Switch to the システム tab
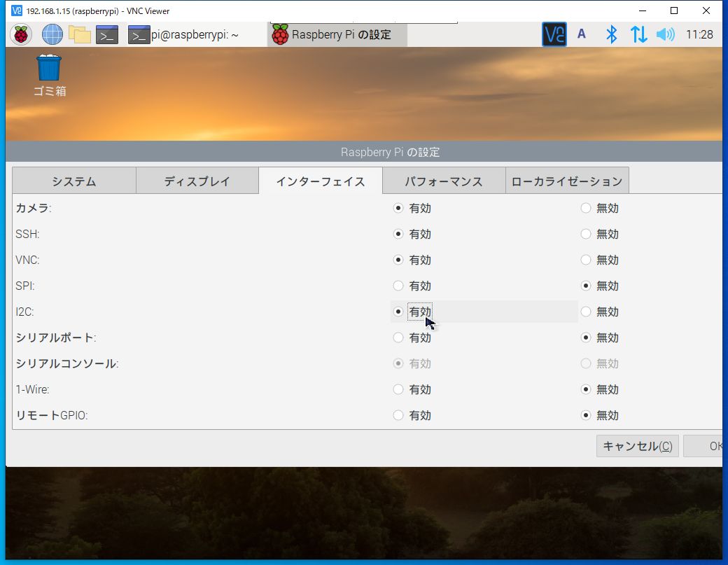Image resolution: width=728 pixels, height=565 pixels. point(73,180)
